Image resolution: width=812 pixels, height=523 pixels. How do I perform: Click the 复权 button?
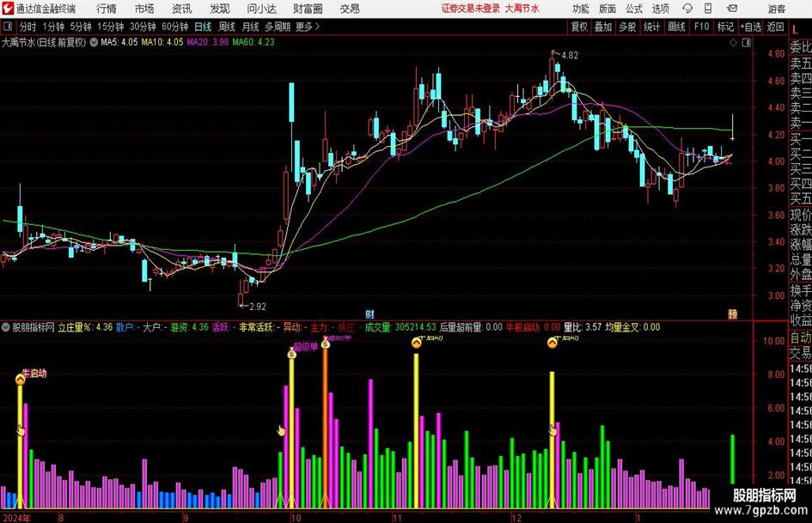(579, 27)
